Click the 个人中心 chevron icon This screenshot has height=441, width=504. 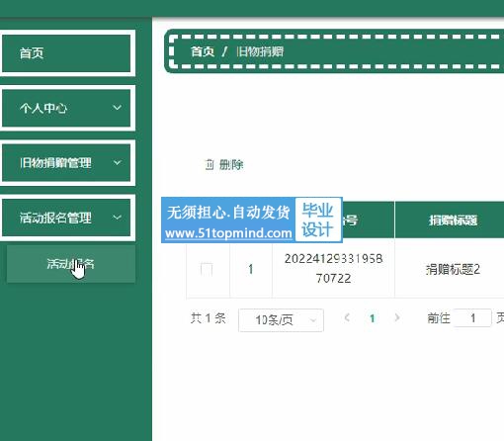117,108
